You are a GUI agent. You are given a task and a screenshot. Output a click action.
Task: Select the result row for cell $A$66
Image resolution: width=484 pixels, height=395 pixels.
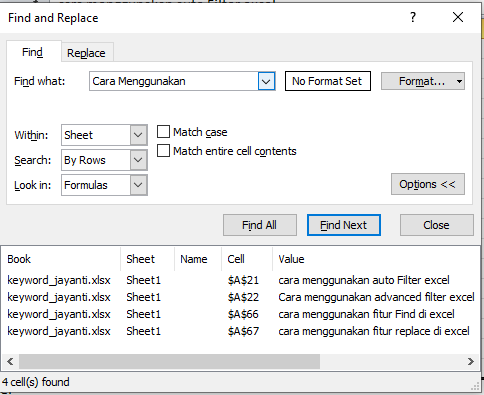(x=241, y=314)
